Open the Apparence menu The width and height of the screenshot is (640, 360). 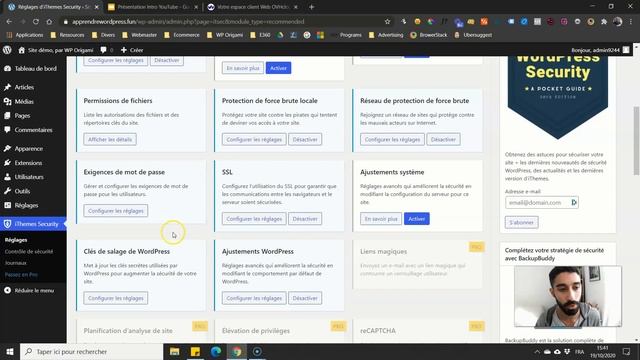pos(29,149)
